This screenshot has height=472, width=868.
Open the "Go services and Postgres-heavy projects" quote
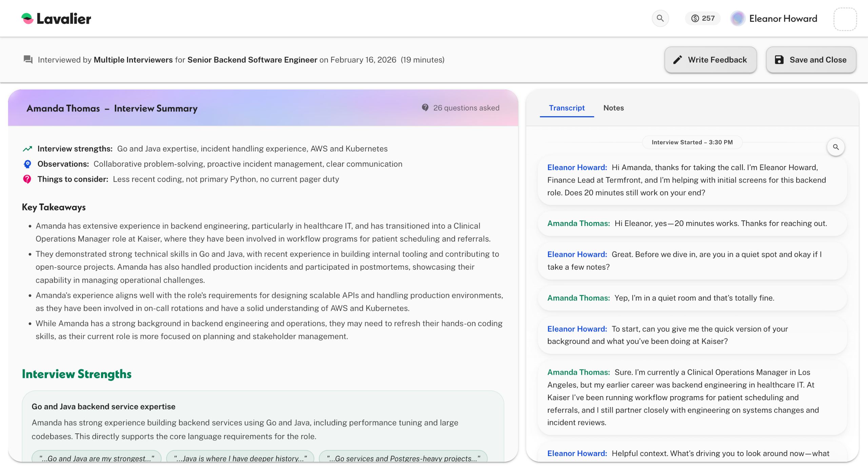[x=403, y=457]
